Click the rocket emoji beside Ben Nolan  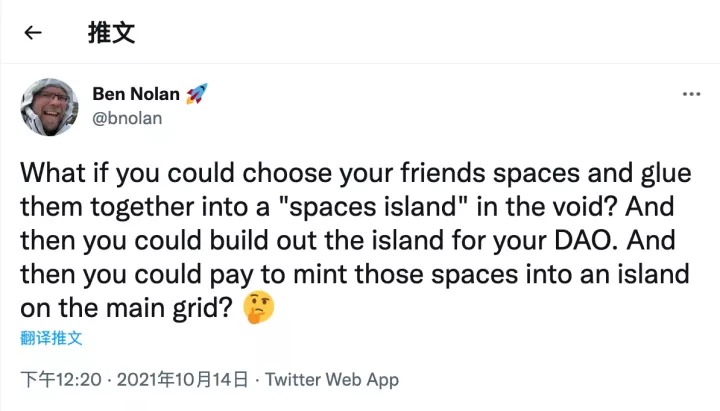[x=197, y=94]
